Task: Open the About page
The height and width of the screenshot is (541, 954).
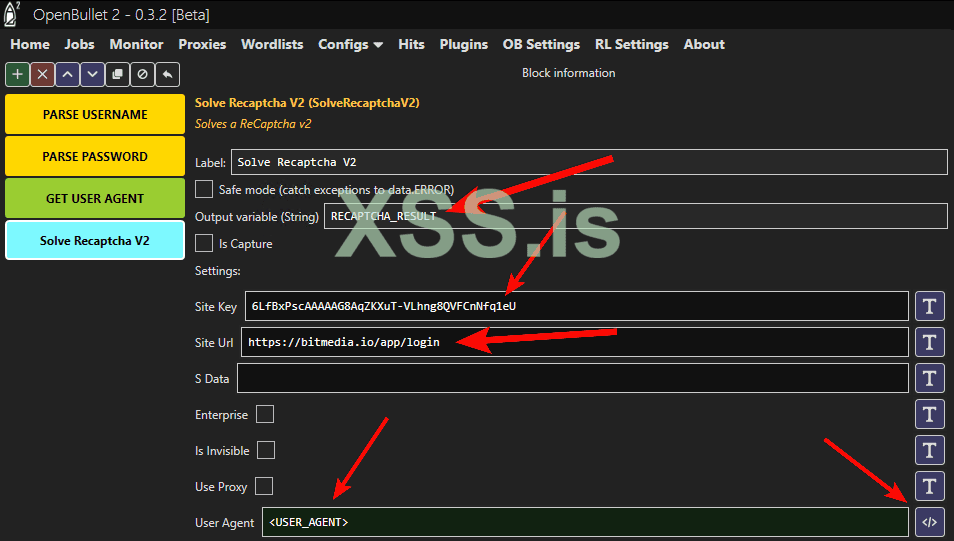Action: 704,44
